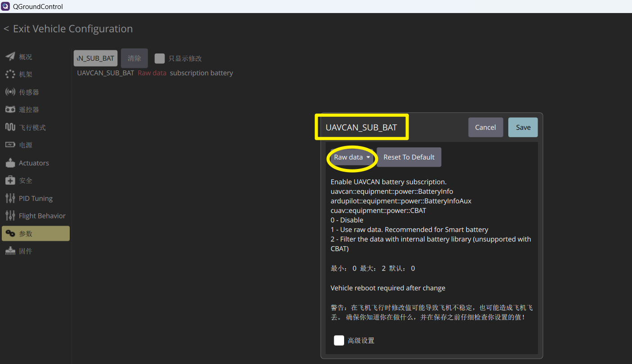Open the 机架 airframe section
Screen dimensions: 632x364
pyautogui.click(x=35, y=75)
